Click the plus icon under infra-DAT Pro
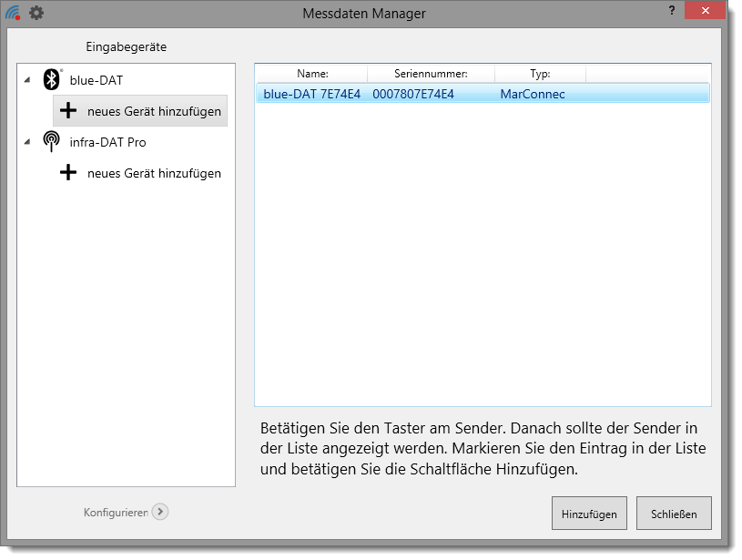This screenshot has height=560, width=742. 68,173
